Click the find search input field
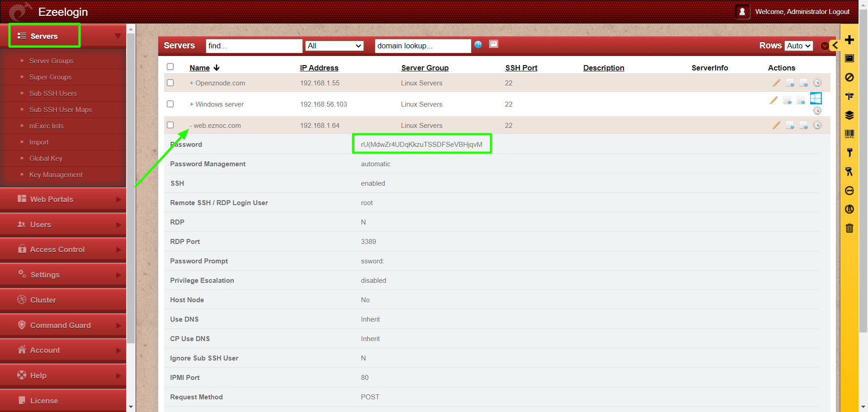Screen dimensions: 868x412 (254, 46)
